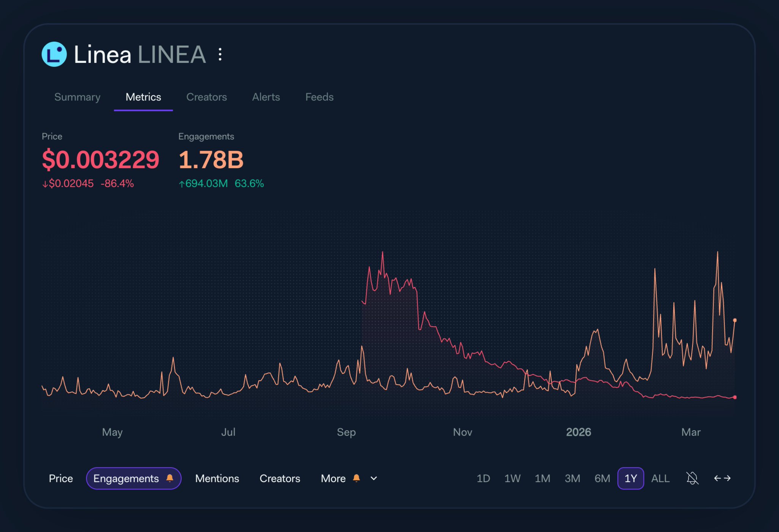Open the three-dot options menu
Viewport: 779px width, 532px height.
220,54
